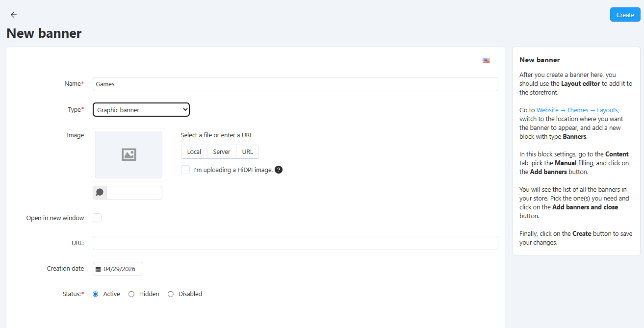Click the image placeholder thumbnail
This screenshot has width=644, height=328.
click(x=129, y=154)
